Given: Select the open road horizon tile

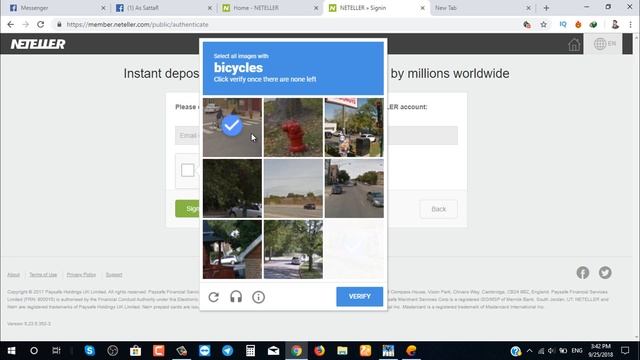Looking at the screenshot, I should pyautogui.click(x=293, y=188).
